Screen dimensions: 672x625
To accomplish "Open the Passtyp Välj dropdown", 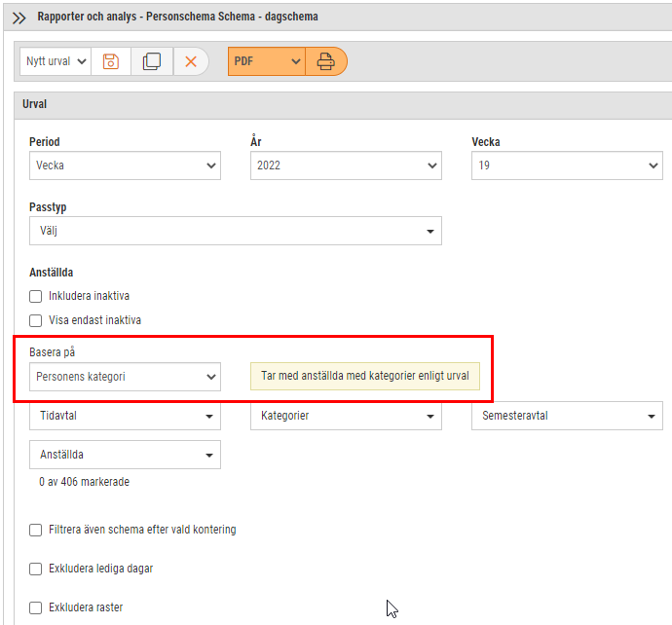I will pyautogui.click(x=236, y=231).
